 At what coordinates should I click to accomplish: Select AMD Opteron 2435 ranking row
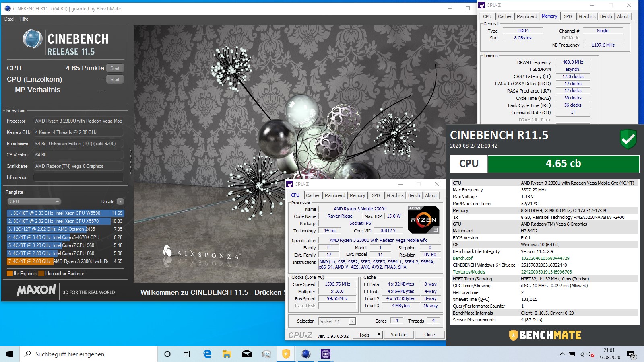click(65, 229)
